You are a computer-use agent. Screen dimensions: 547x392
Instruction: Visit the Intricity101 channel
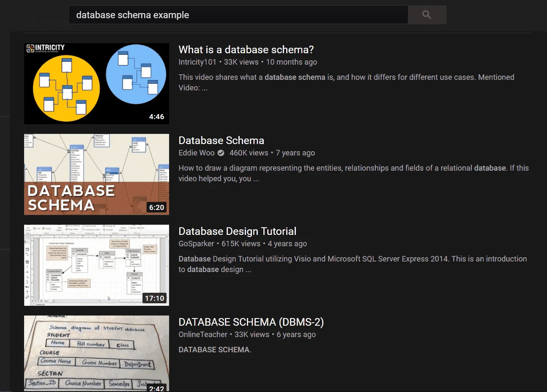click(197, 62)
